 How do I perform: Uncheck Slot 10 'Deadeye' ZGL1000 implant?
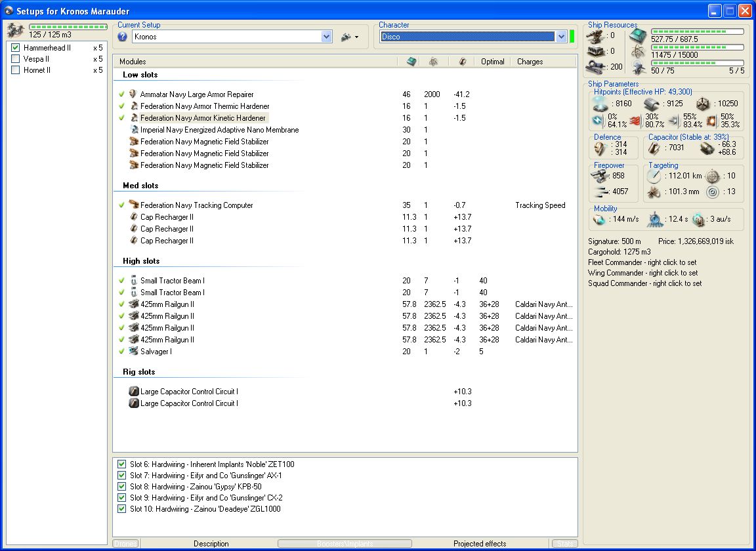click(x=122, y=508)
